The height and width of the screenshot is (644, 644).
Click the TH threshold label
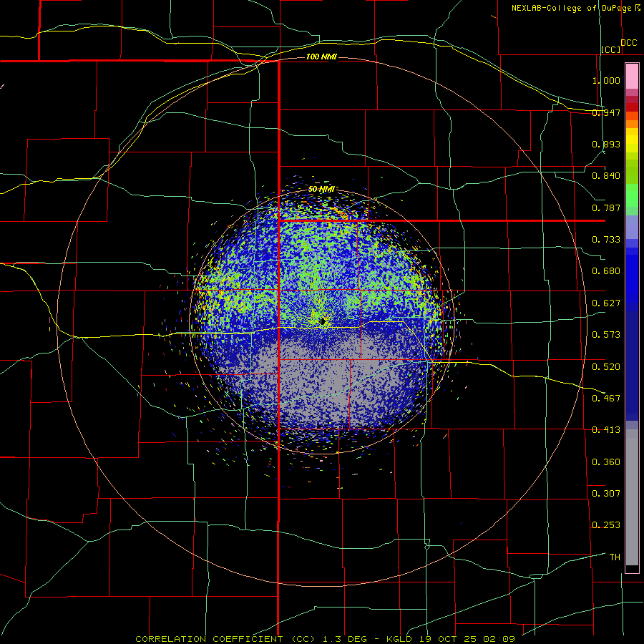click(x=615, y=557)
